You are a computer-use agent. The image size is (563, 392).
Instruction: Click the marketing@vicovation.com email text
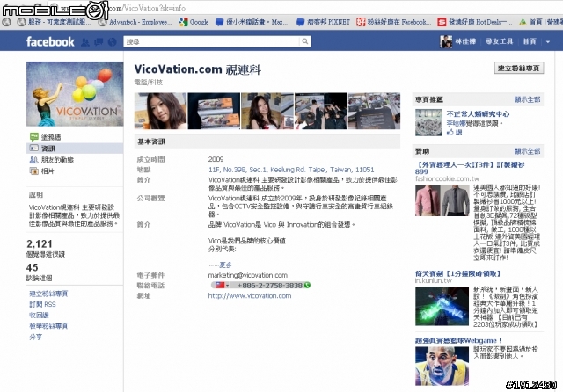tap(248, 275)
